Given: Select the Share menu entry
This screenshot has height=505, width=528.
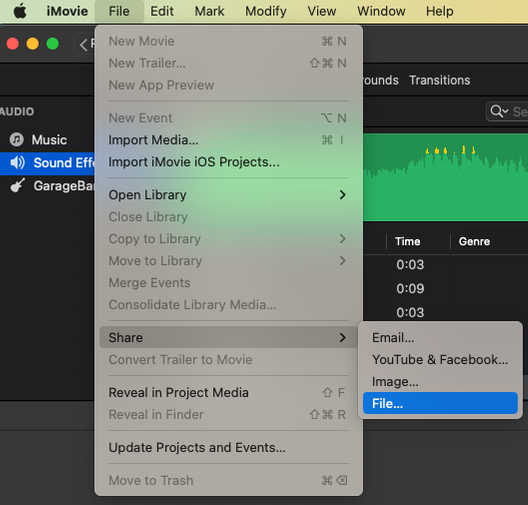Looking at the screenshot, I should [228, 337].
